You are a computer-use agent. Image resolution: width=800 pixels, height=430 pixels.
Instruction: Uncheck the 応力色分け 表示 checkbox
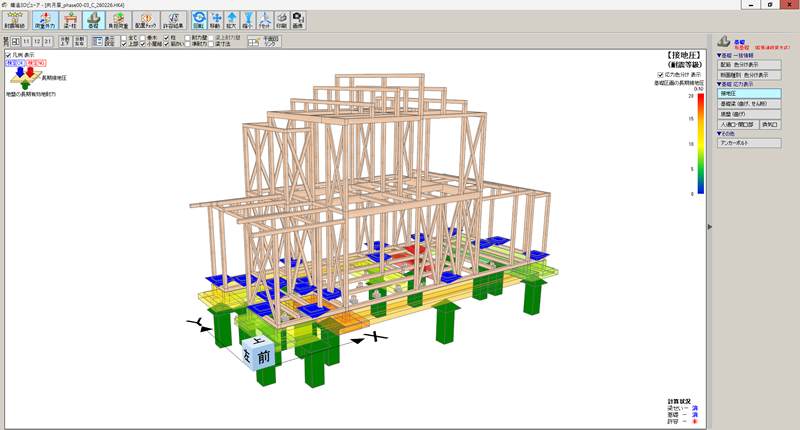[660, 74]
